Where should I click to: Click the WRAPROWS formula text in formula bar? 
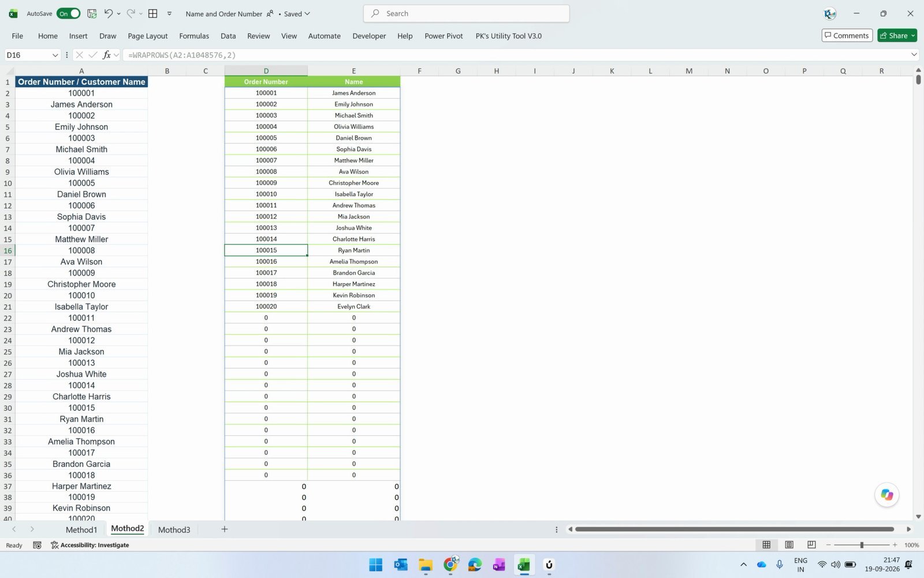(182, 55)
